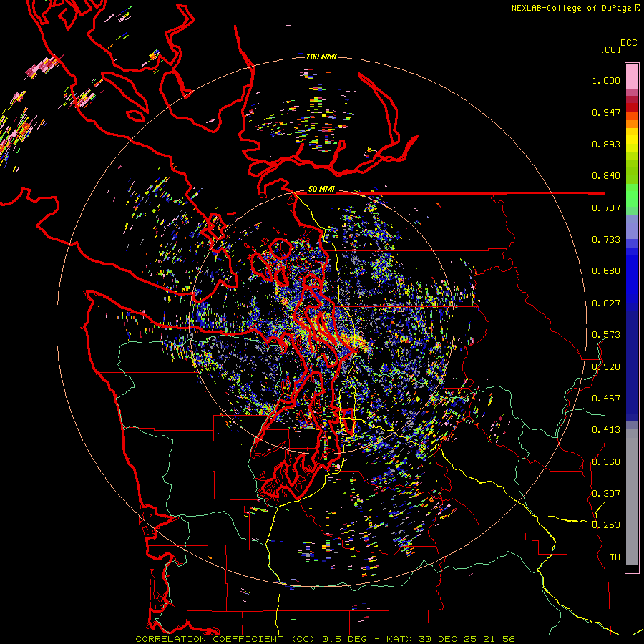Select the 0.787 scale value

pos(606,208)
